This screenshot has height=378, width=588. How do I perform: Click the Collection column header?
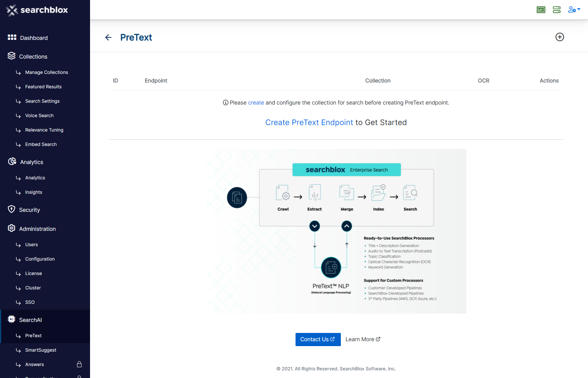378,81
